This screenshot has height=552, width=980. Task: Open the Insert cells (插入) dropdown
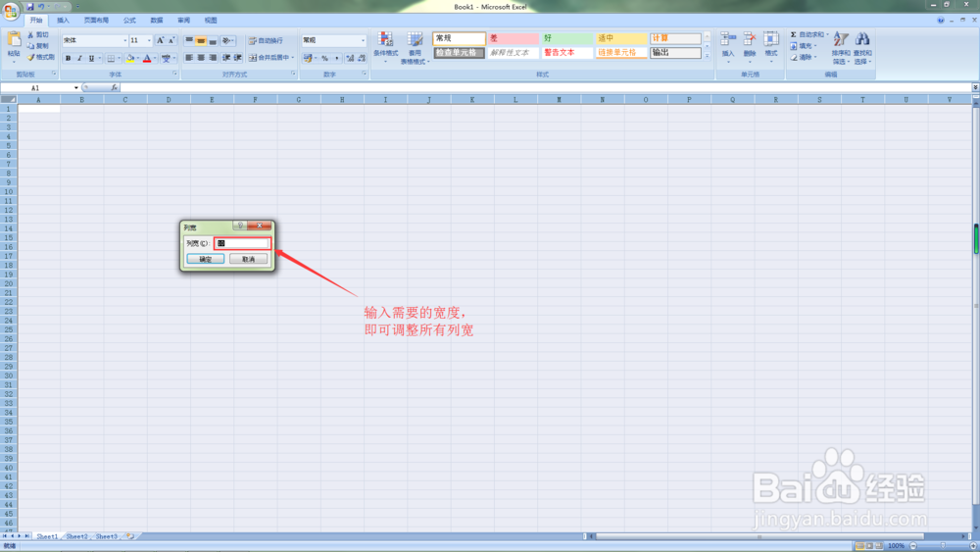[728, 47]
